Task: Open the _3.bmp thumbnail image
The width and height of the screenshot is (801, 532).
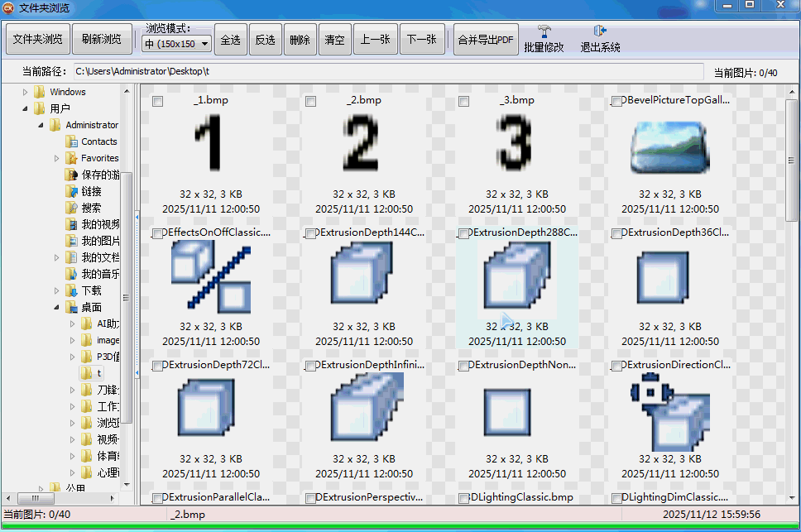Action: (x=515, y=142)
